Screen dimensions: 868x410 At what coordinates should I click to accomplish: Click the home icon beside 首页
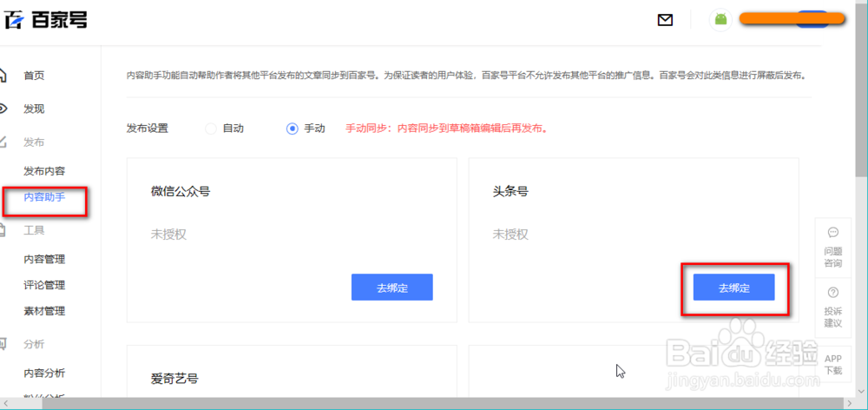[3, 76]
